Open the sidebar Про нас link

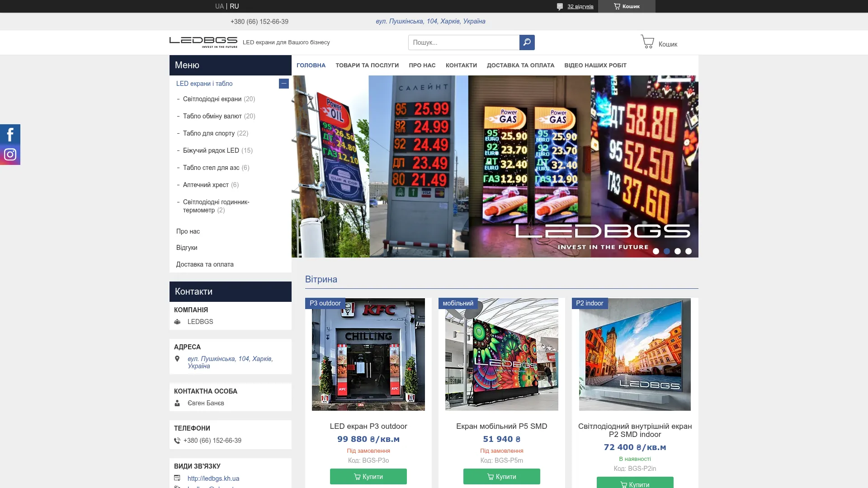(188, 231)
